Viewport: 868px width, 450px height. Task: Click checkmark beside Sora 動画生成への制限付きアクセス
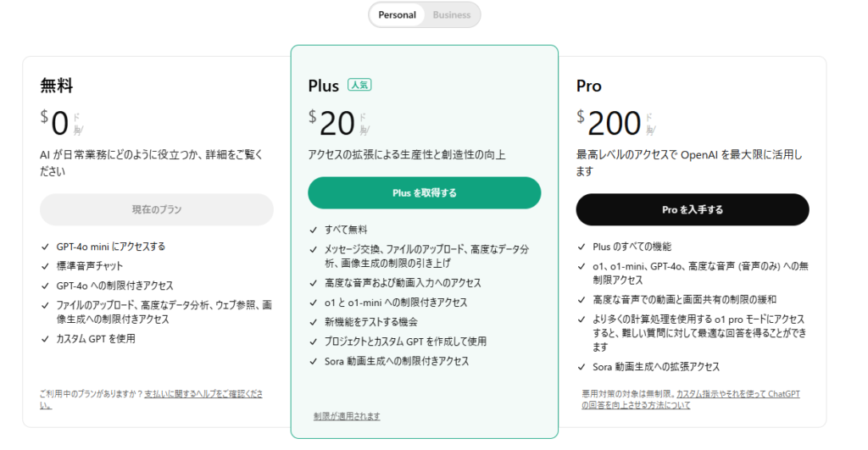coord(313,361)
